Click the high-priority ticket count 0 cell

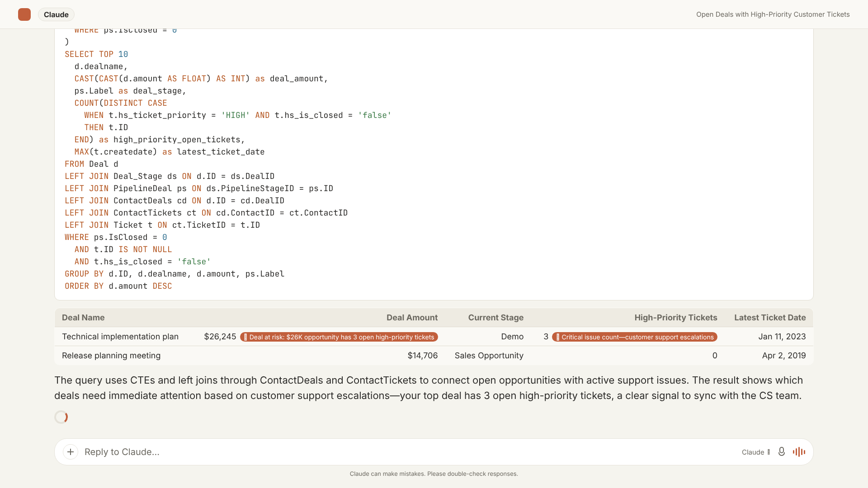[x=715, y=356]
